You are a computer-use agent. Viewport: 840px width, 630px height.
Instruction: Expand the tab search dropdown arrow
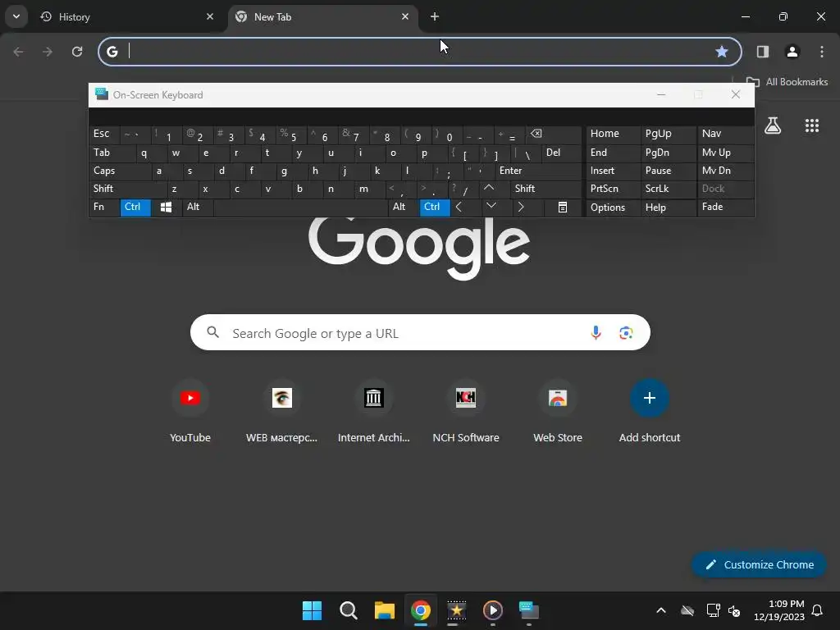(x=16, y=16)
